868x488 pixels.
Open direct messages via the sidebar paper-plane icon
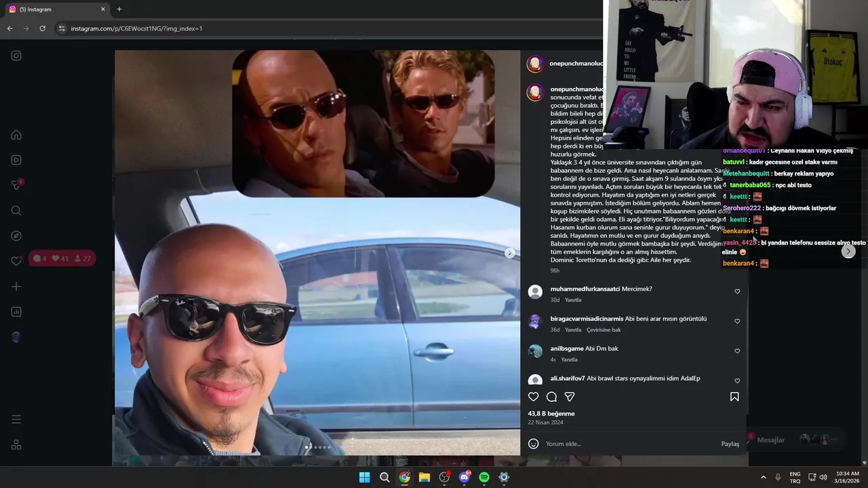tap(16, 185)
